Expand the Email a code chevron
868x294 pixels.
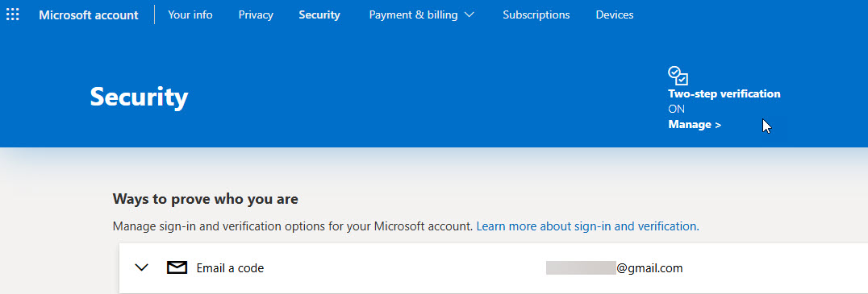142,268
